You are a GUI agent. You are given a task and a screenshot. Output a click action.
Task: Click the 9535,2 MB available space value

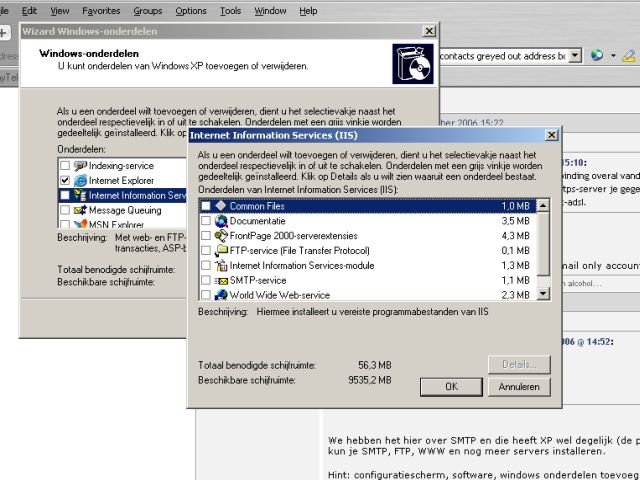(370, 380)
